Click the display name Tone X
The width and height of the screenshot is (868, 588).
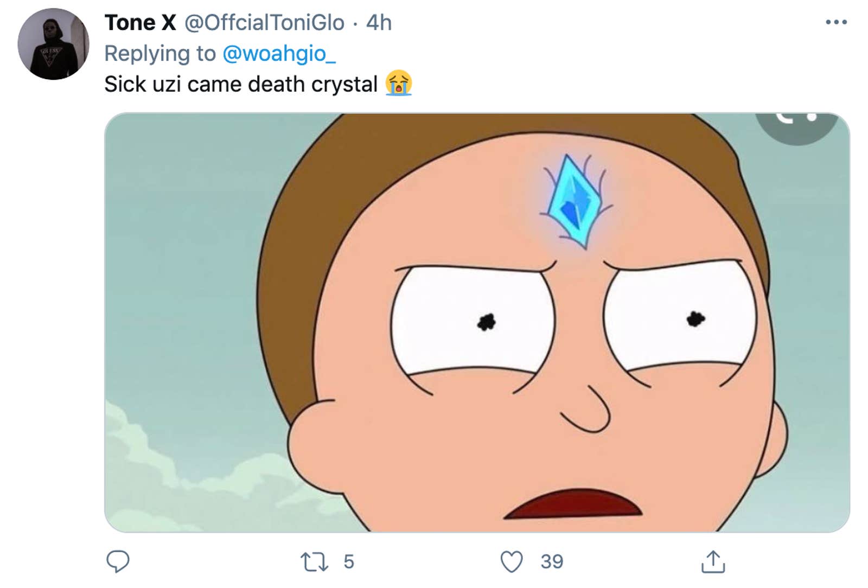(140, 23)
